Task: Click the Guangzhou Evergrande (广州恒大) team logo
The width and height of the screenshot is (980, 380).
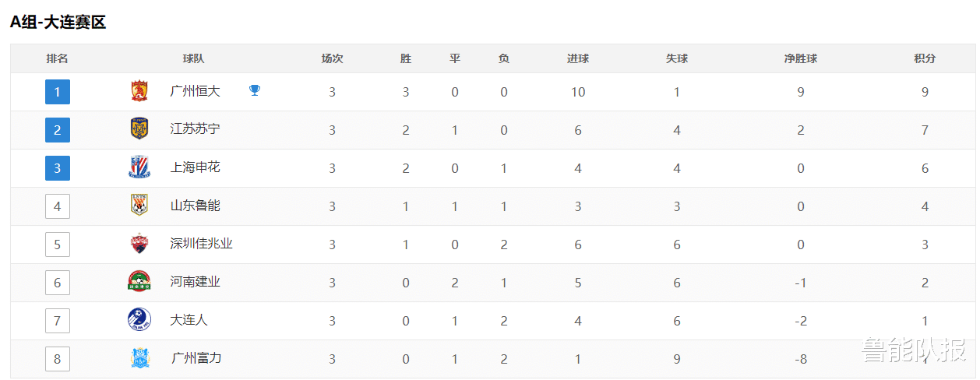Action: (x=139, y=92)
